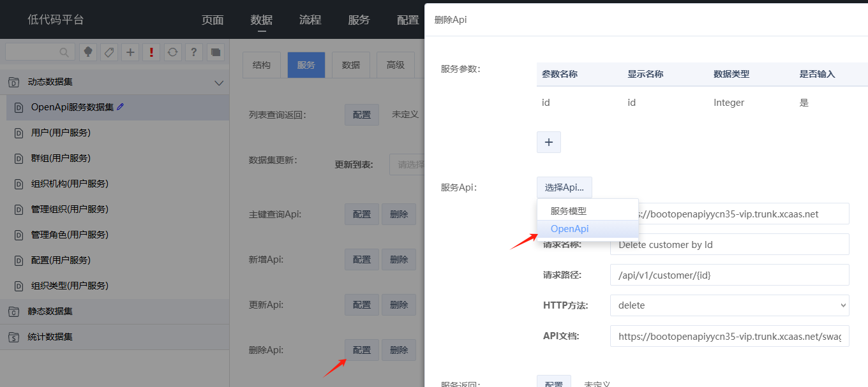
Task: Open the 选择Api... dropdown button
Action: click(564, 187)
